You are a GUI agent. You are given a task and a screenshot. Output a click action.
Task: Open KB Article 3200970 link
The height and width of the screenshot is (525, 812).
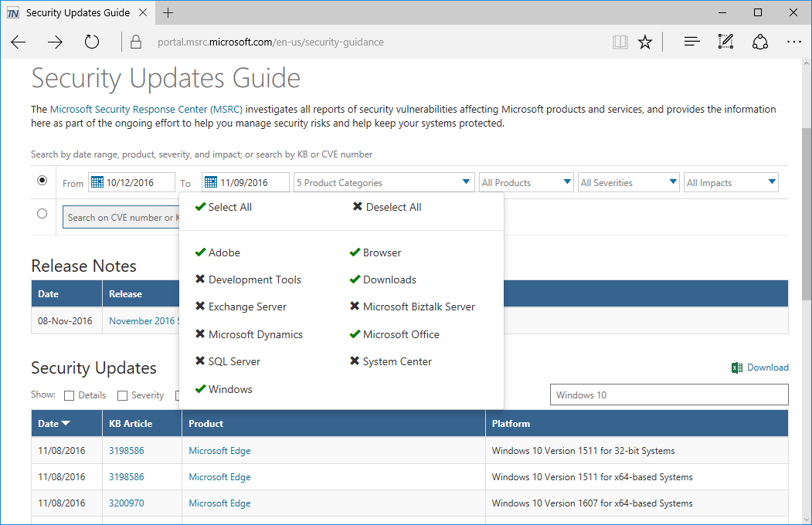coord(126,503)
